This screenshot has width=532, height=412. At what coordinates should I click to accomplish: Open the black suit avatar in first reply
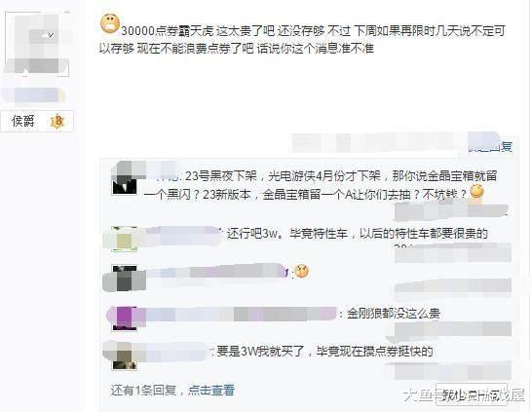[125, 178]
